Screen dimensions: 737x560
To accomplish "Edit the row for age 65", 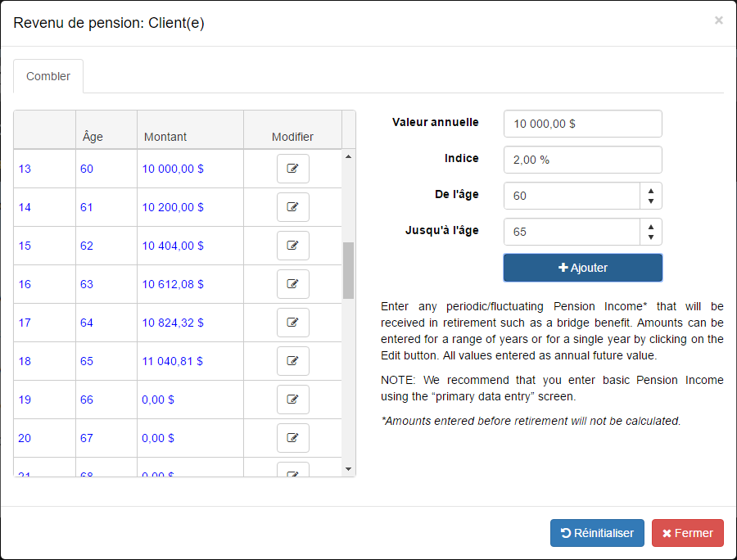I will pos(292,361).
